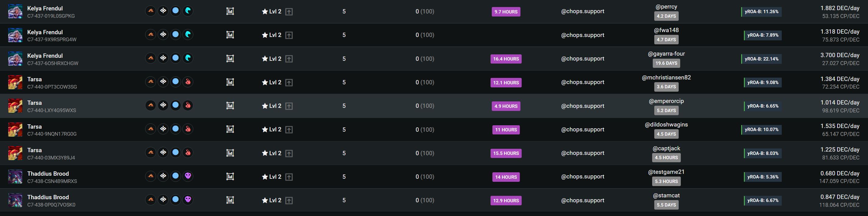Click the yROA-B: 22.14% badge
Viewport: 868px width, 216px height.
(x=761, y=59)
